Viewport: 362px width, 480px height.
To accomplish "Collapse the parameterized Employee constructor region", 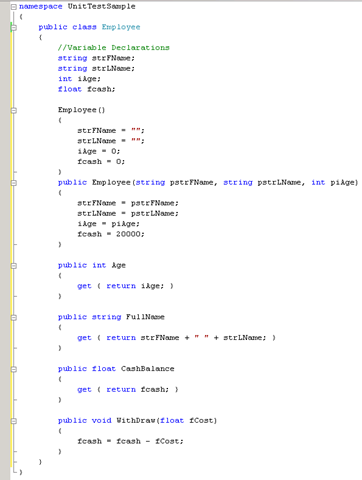I will click(14, 183).
